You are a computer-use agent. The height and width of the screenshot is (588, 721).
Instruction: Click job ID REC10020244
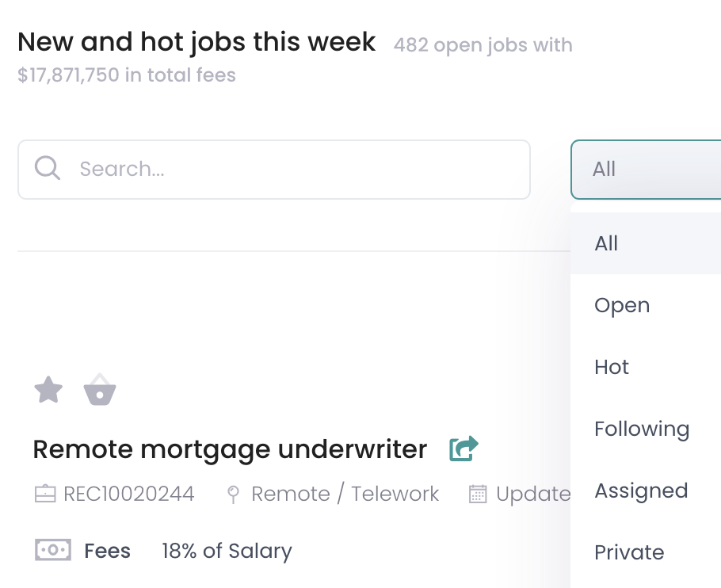coord(128,494)
